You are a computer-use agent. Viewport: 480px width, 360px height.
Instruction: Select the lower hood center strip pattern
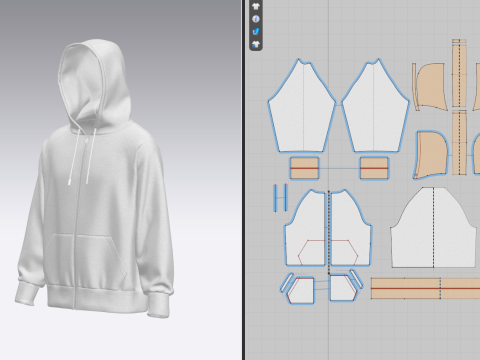click(x=459, y=143)
